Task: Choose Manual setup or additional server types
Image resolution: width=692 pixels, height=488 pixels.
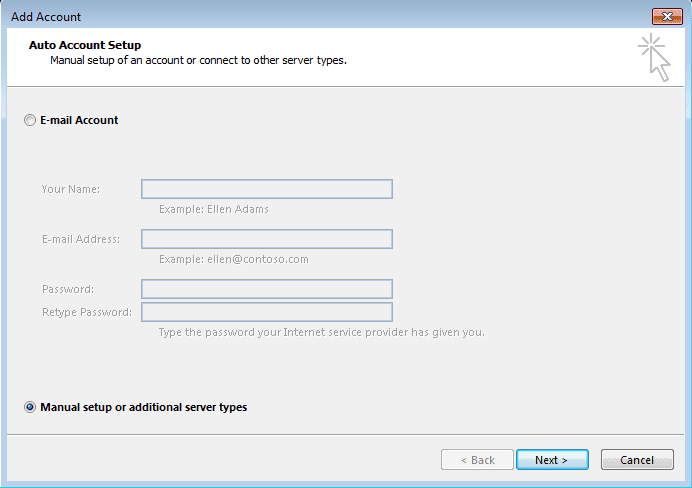Action: point(30,408)
